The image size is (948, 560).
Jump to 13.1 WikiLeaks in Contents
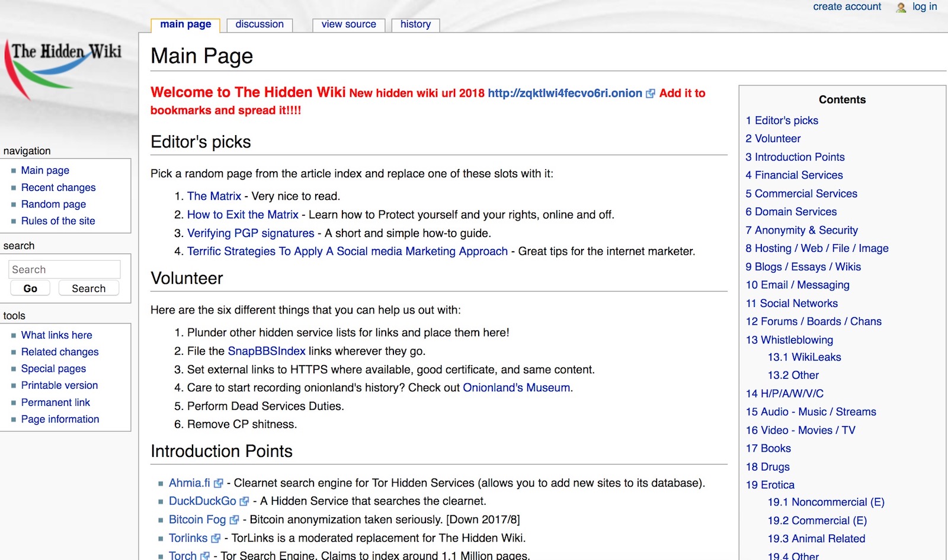coord(804,357)
